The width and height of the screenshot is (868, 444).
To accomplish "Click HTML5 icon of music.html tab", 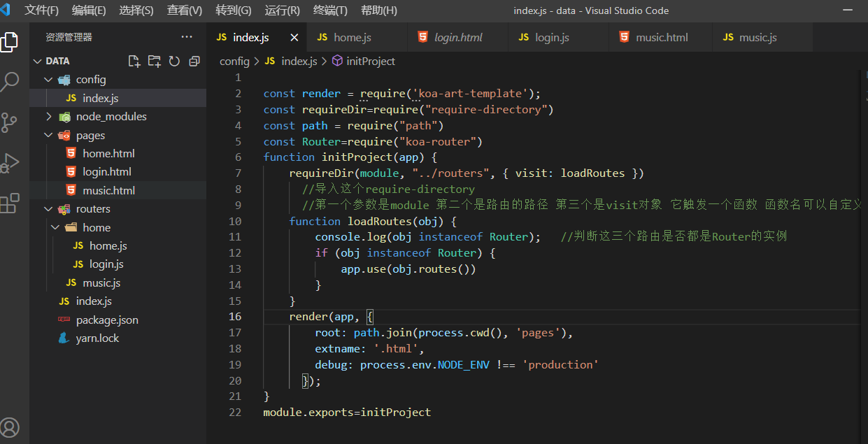I will coord(624,37).
